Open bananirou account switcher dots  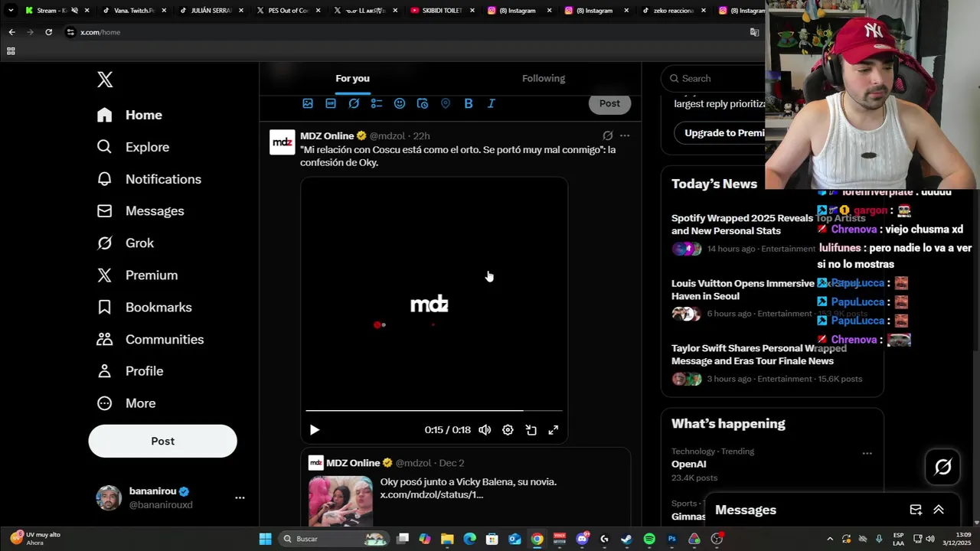point(240,497)
